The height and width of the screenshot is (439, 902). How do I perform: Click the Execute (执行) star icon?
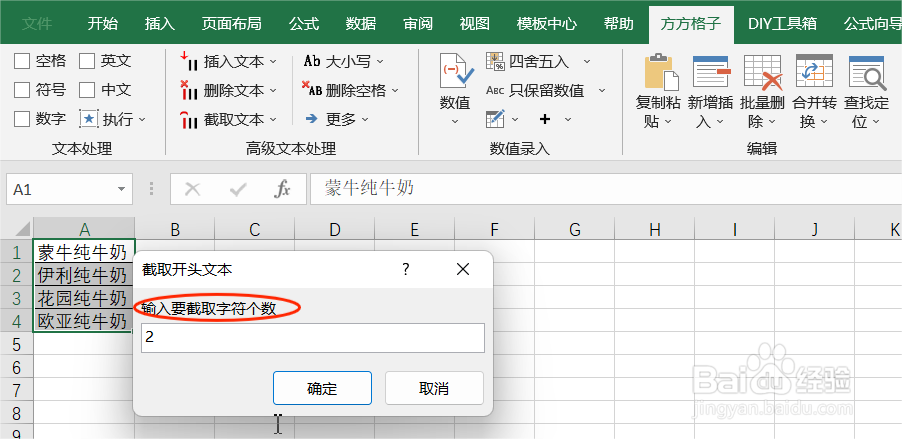tap(89, 119)
